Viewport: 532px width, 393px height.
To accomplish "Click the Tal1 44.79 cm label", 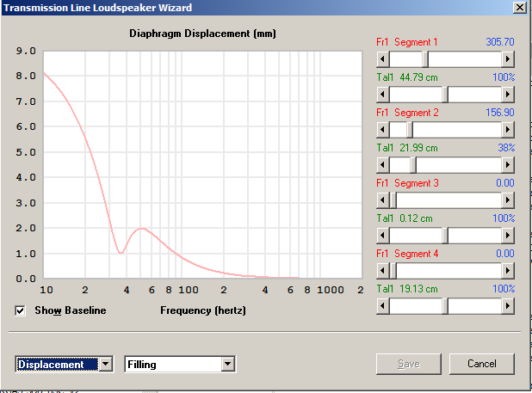I will 407,77.
